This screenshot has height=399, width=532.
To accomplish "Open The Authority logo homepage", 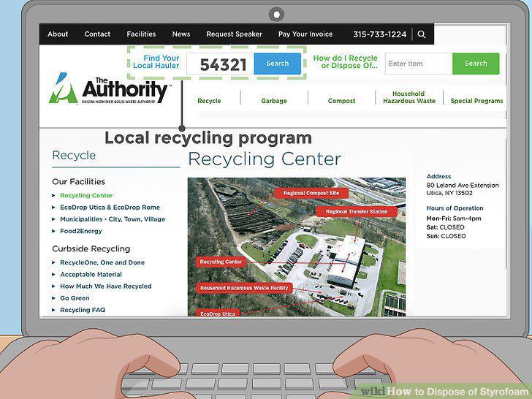I will click(110, 88).
